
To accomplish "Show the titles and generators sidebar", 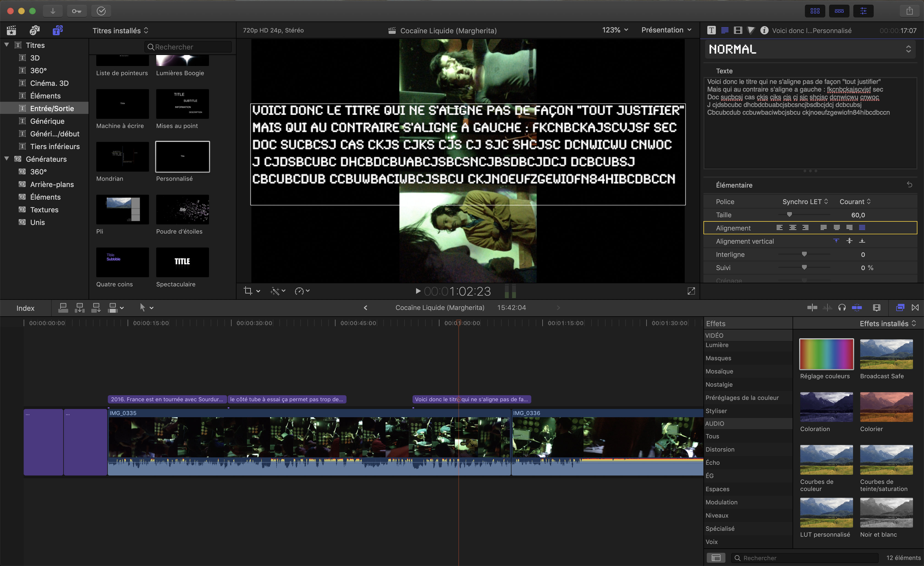I will (x=57, y=30).
